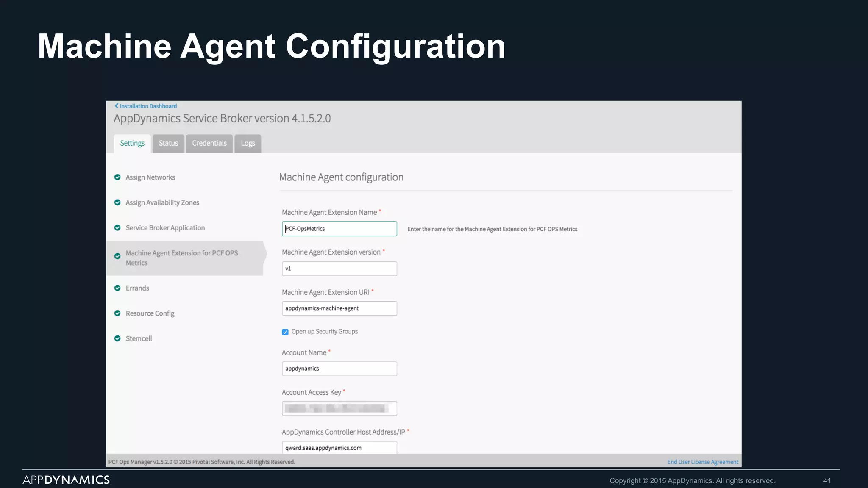Open the Status tab
This screenshot has height=488, width=868.
tap(168, 144)
